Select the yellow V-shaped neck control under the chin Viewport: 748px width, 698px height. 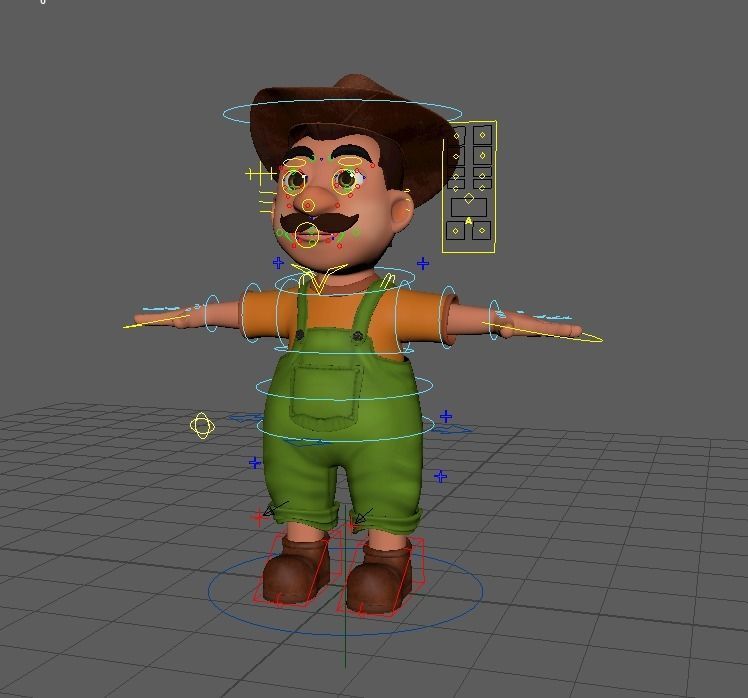pos(320,278)
